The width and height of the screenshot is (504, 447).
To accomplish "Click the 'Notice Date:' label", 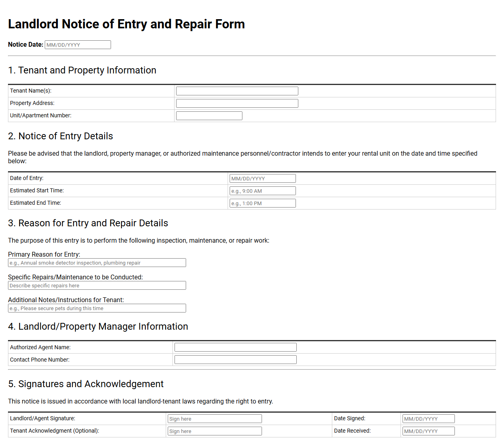I will point(26,44).
